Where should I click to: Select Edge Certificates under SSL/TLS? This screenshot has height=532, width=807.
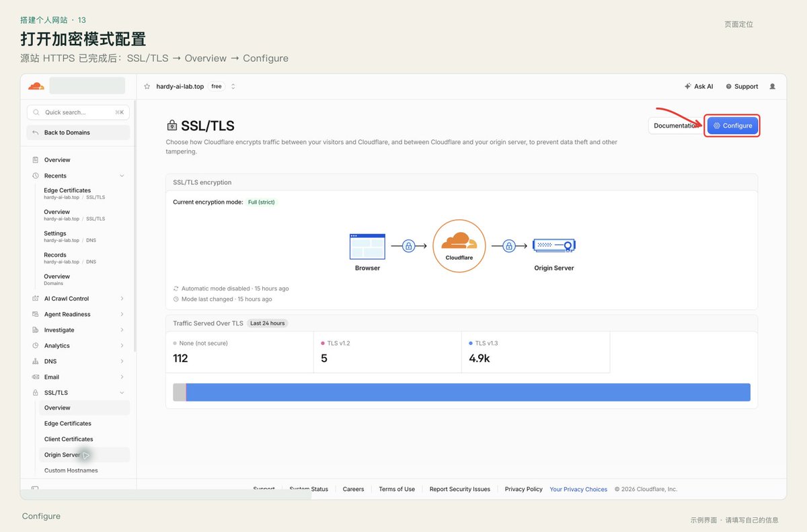84,424
